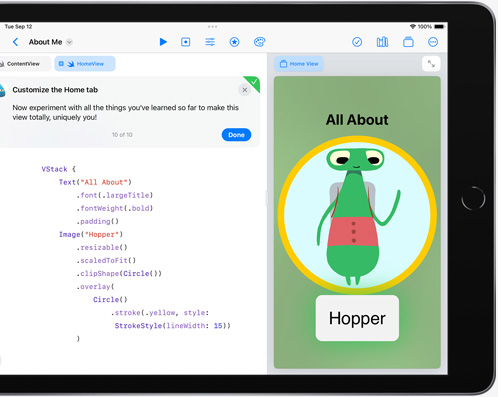Close the Customize the Home tab card
The image size is (498, 397).
pos(245,90)
